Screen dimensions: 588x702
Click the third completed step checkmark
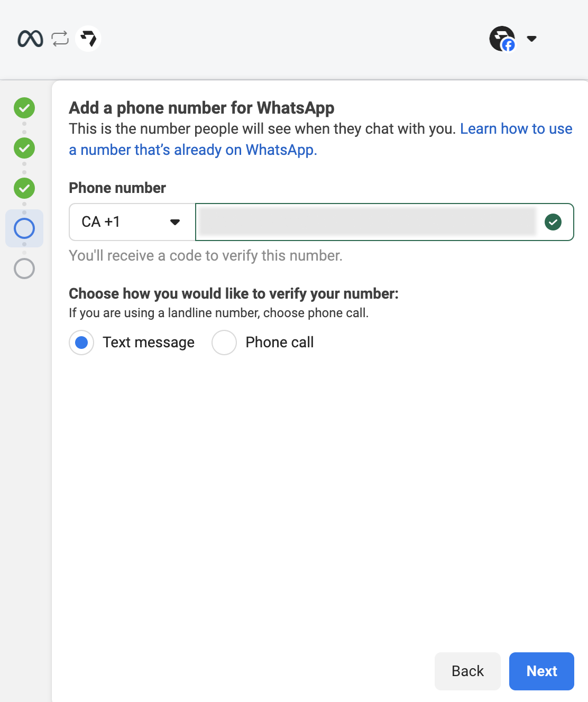[24, 188]
